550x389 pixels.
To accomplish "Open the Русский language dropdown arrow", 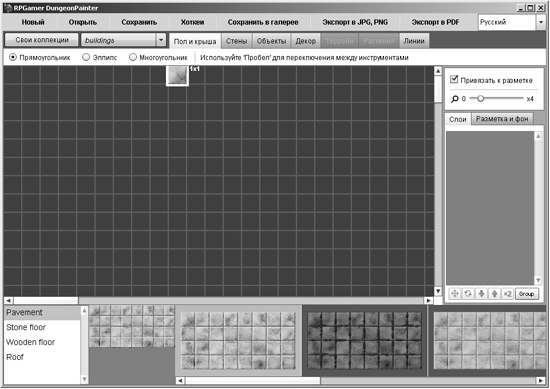I will click(541, 22).
